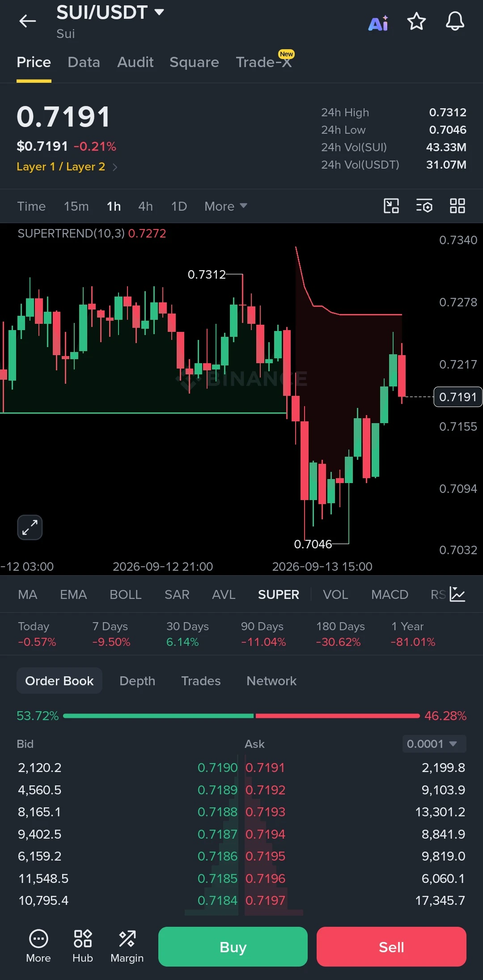Tap the large 0.7191 last price
Screen dimensions: 483x980
click(x=64, y=117)
